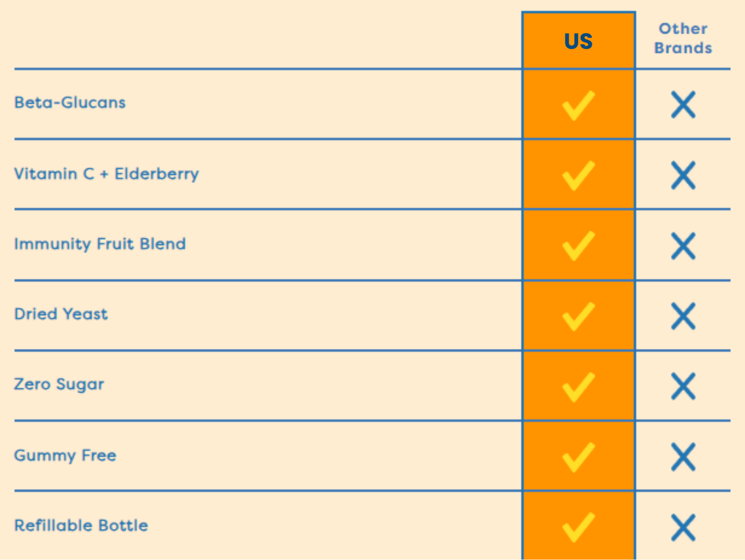Screen dimensions: 745x560
Task: Click the yellow checkmark for Dried Yeast
Action: click(578, 316)
